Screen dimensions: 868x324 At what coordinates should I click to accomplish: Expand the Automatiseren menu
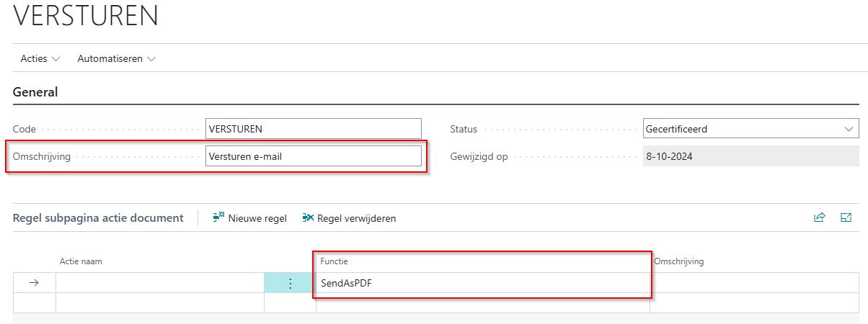116,58
